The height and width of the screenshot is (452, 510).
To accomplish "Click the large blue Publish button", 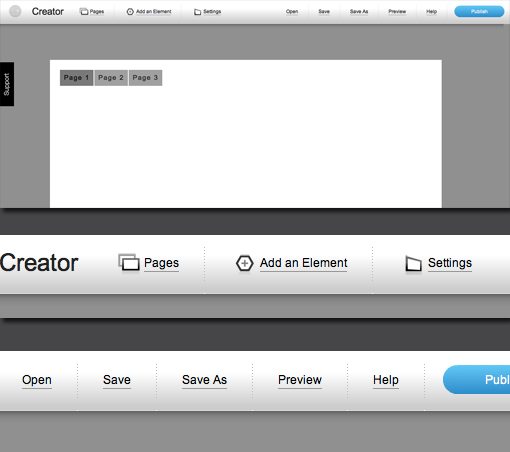I will pyautogui.click(x=477, y=379).
